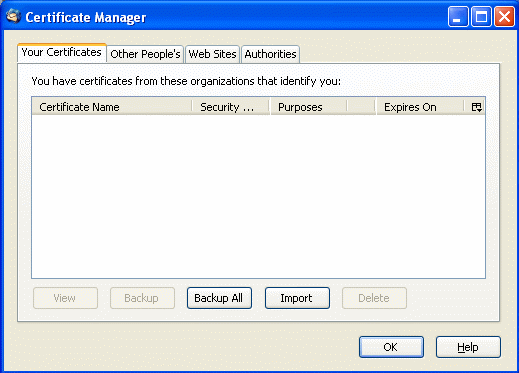Select the Web Sites tab
Screen dimensions: 519x373
pyautogui.click(x=212, y=54)
